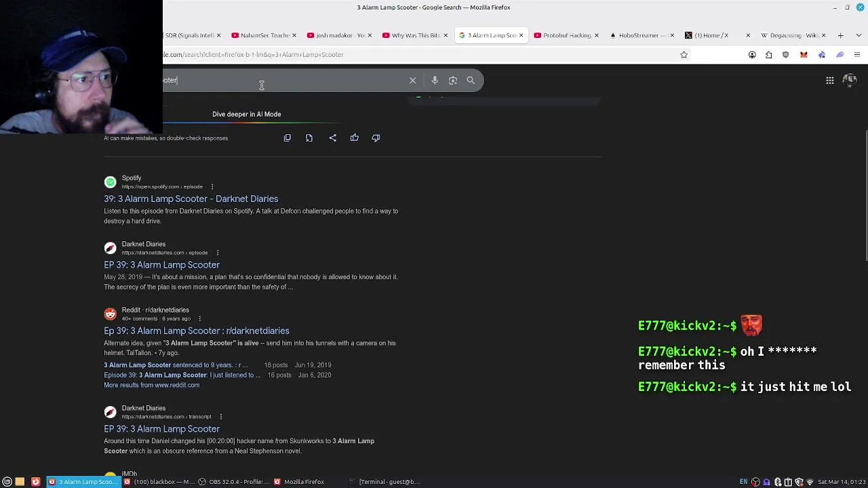Image resolution: width=868 pixels, height=488 pixels.
Task: Open EN keyboard layout indicator
Action: [x=743, y=482]
